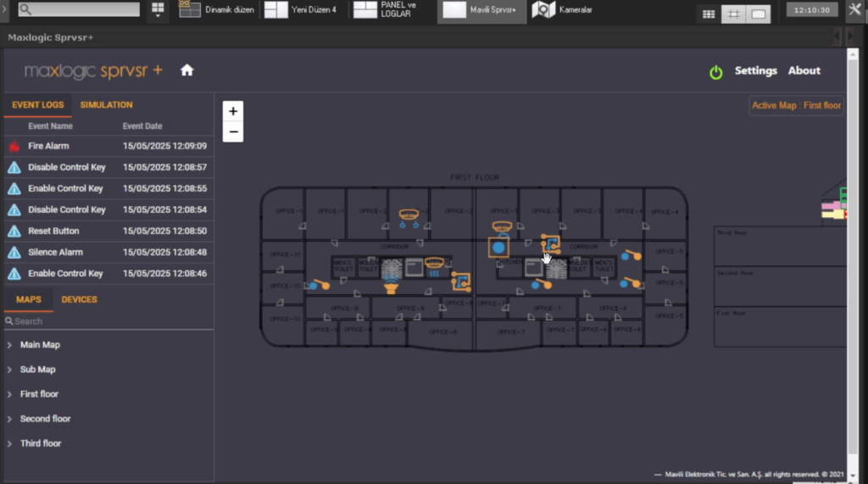Select Second floor in the maps list
Image resolution: width=868 pixels, height=484 pixels.
point(46,419)
